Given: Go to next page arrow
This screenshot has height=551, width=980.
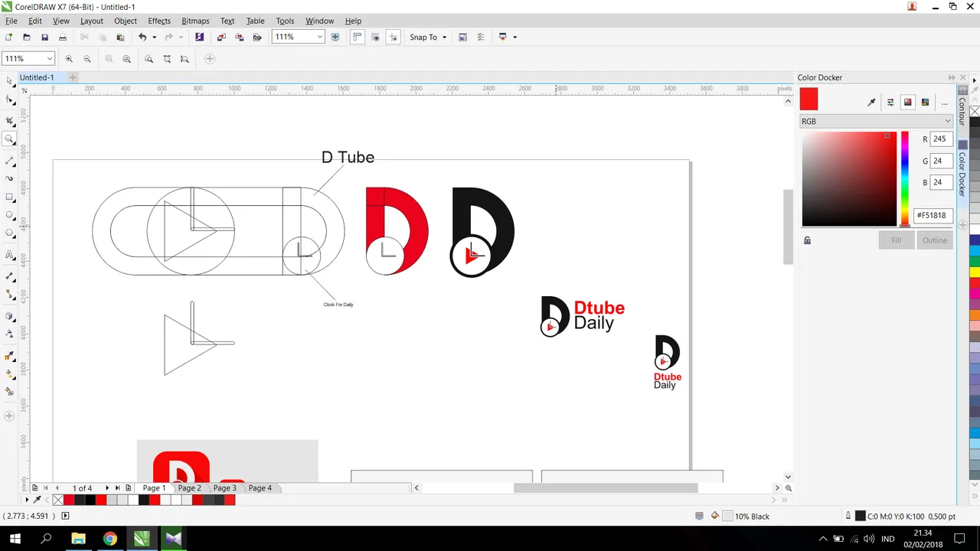Looking at the screenshot, I should pyautogui.click(x=107, y=488).
